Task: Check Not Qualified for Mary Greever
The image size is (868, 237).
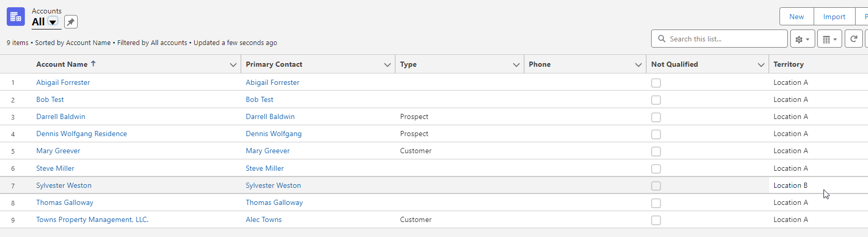Action: click(x=656, y=152)
